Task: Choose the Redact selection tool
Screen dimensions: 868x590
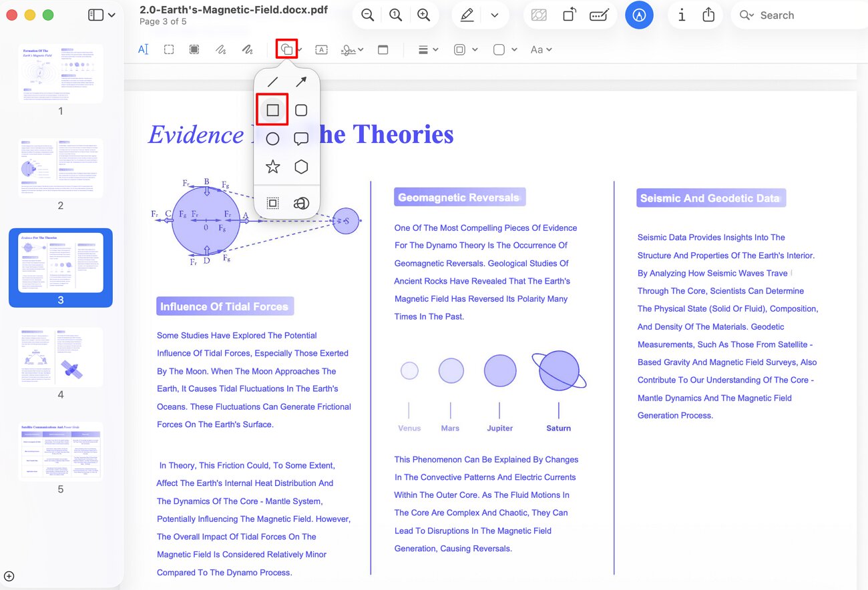Action: point(194,49)
